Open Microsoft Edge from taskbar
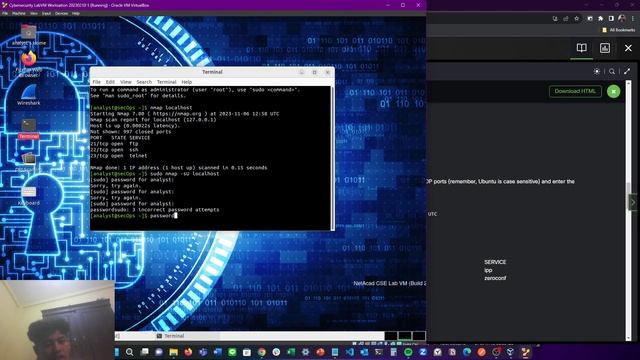Image resolution: width=640 pixels, height=360 pixels. (x=467, y=352)
